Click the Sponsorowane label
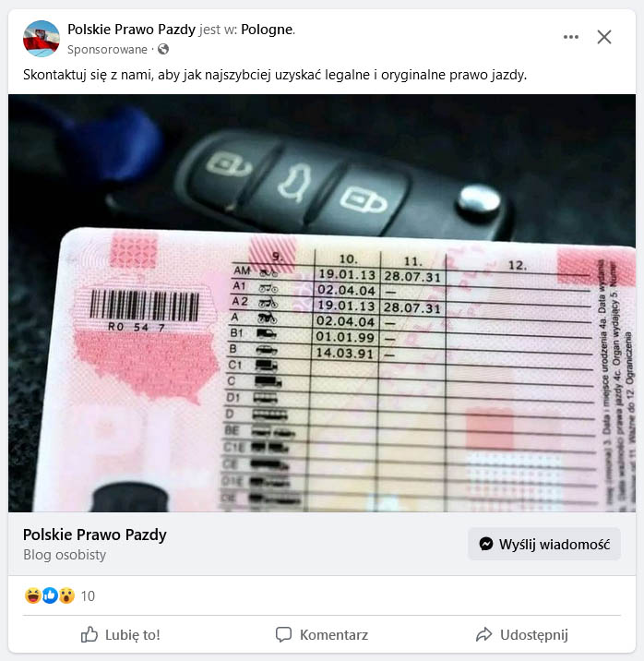The height and width of the screenshot is (661, 644). (107, 49)
